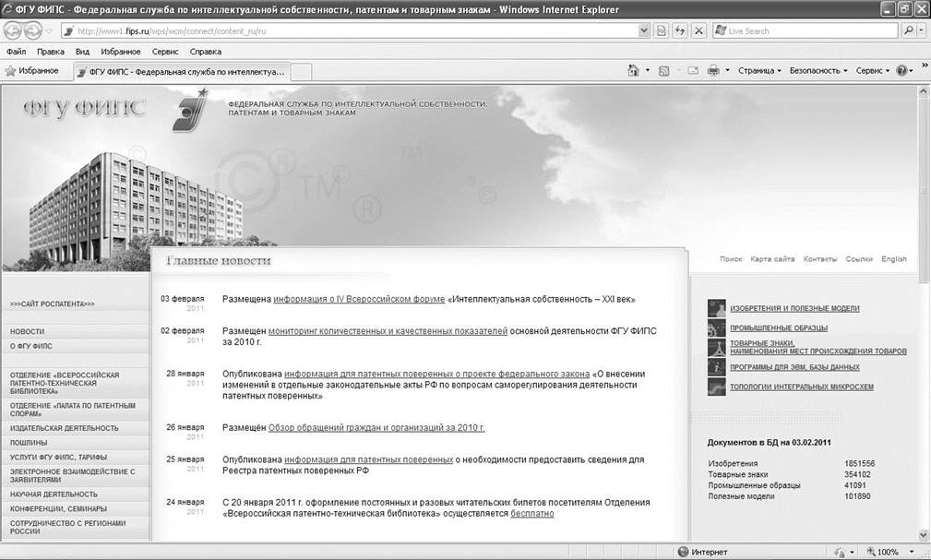The height and width of the screenshot is (560, 931).
Task: Click the Изобретения и полезные модели icon
Action: [x=716, y=308]
